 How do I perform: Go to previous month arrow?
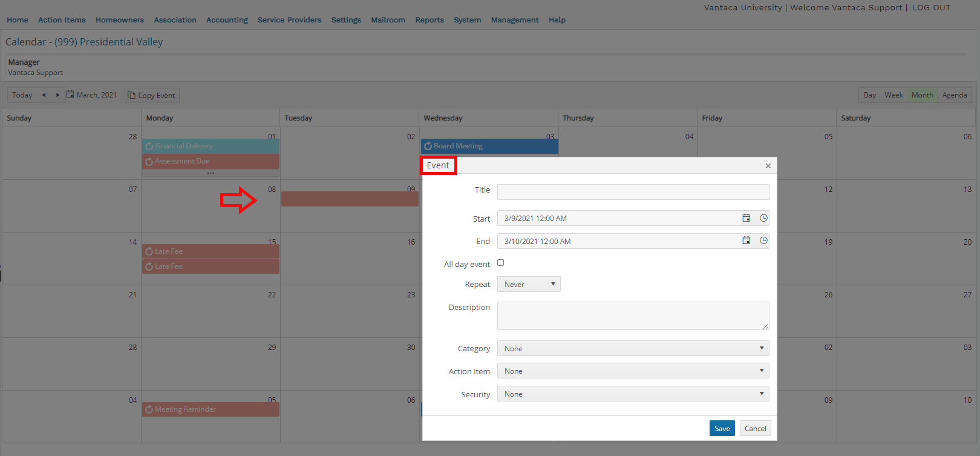(44, 95)
